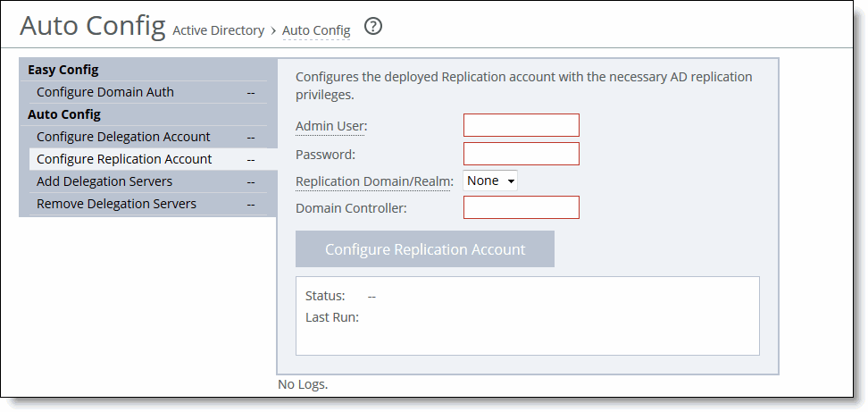Open Remove Delegation Servers menu item
This screenshot has height=412, width=868.
[148, 204]
